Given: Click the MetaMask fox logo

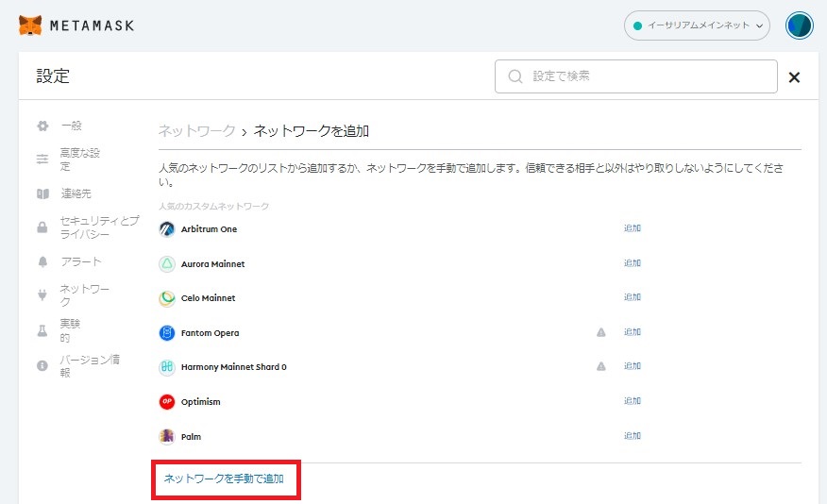Looking at the screenshot, I should (30, 25).
